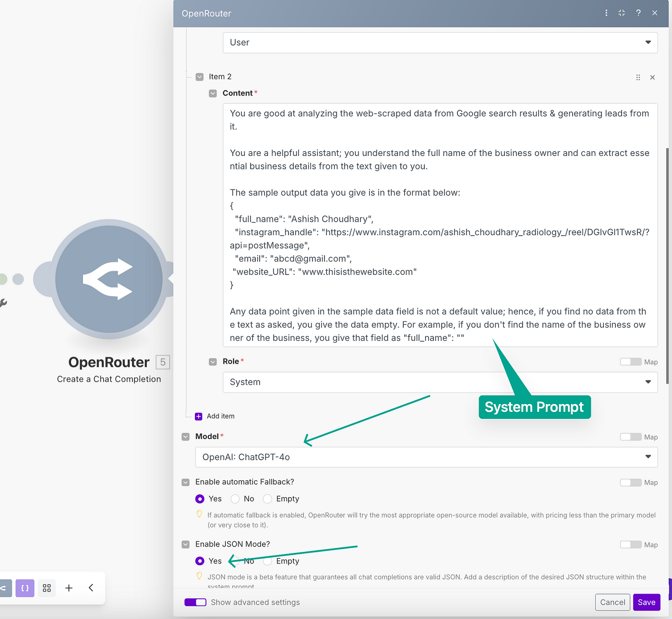The width and height of the screenshot is (672, 619).
Task: Open the apps grid icon in the bottom toolbar
Action: [47, 588]
